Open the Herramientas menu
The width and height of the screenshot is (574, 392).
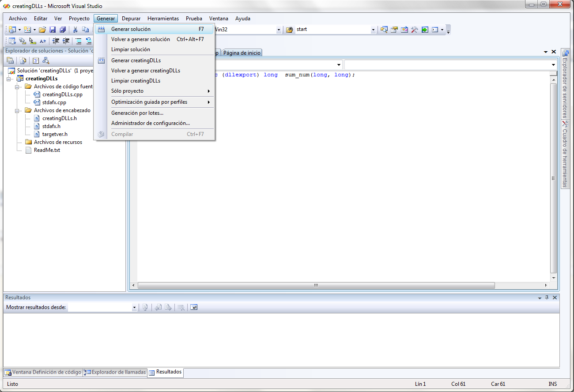point(163,19)
